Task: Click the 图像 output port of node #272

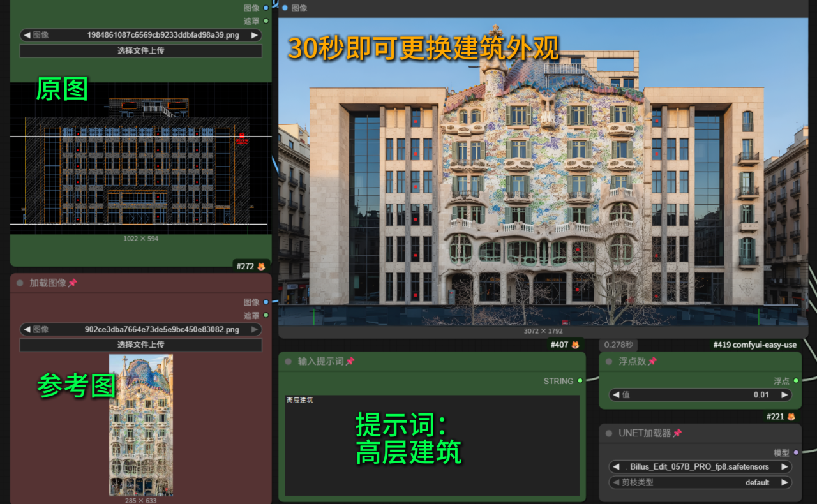Action: click(x=266, y=8)
